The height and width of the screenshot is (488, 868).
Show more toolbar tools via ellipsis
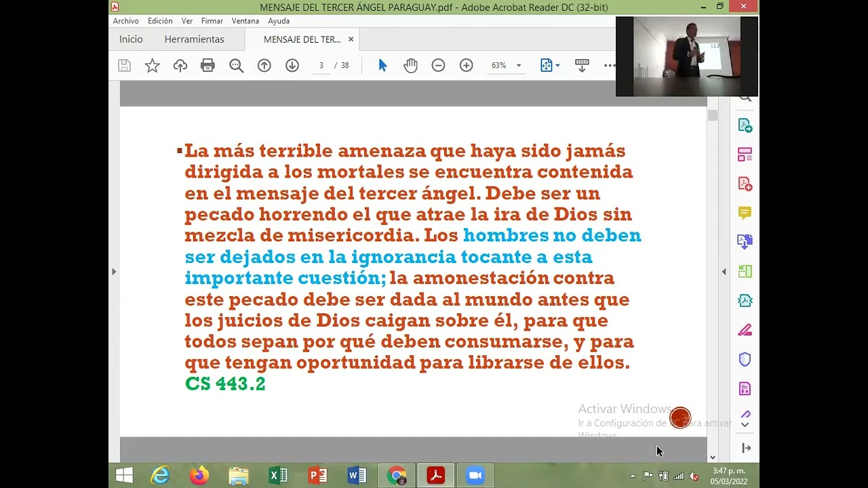pos(609,66)
